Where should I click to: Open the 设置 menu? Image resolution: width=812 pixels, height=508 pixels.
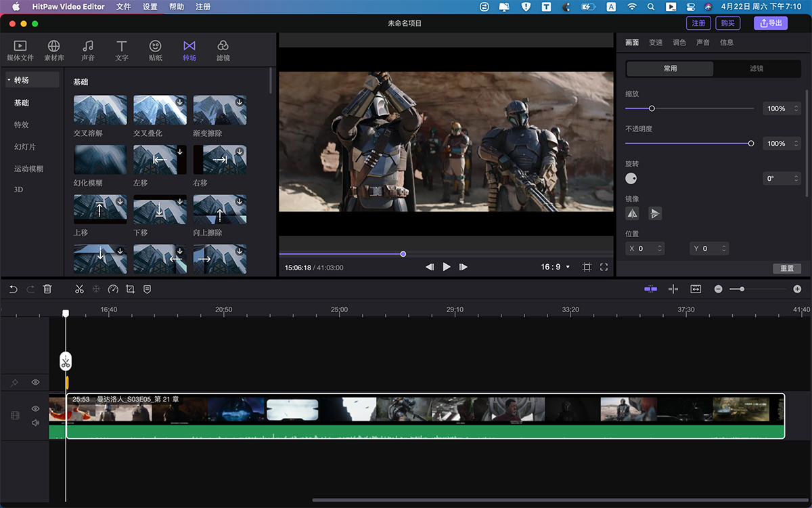click(150, 7)
